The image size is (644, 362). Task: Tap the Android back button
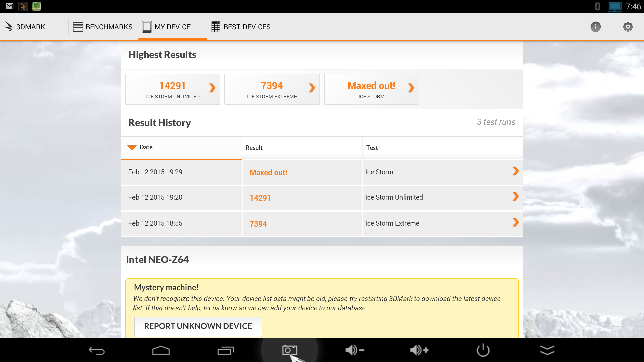coord(97,350)
